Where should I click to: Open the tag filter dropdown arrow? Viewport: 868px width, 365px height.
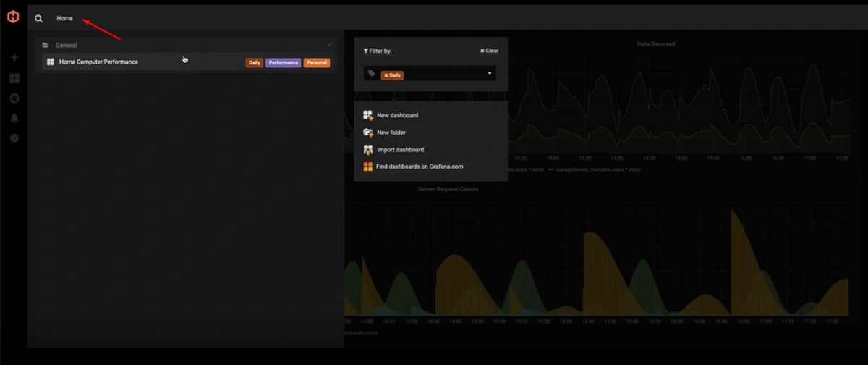[490, 73]
